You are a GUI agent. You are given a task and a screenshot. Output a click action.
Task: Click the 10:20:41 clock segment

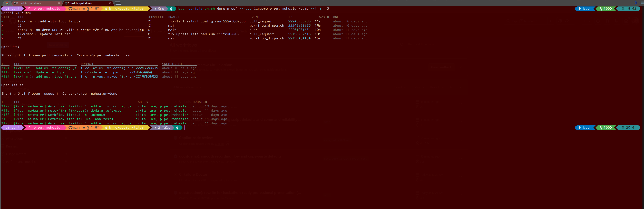coord(628,128)
